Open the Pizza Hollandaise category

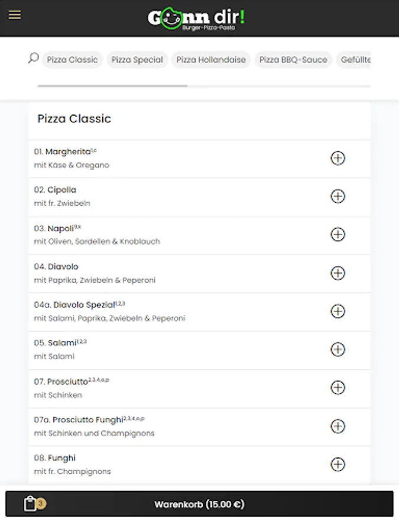(x=211, y=60)
